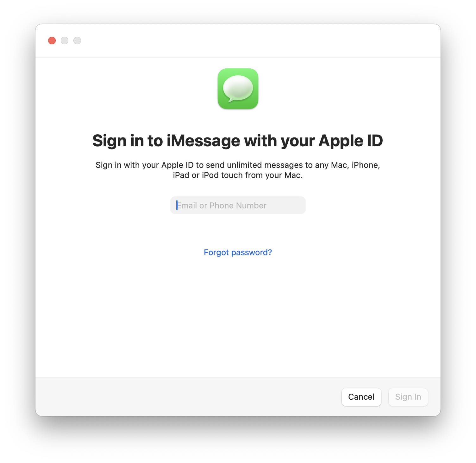Place cursor in the Apple ID text box
The image size is (476, 463).
click(238, 205)
